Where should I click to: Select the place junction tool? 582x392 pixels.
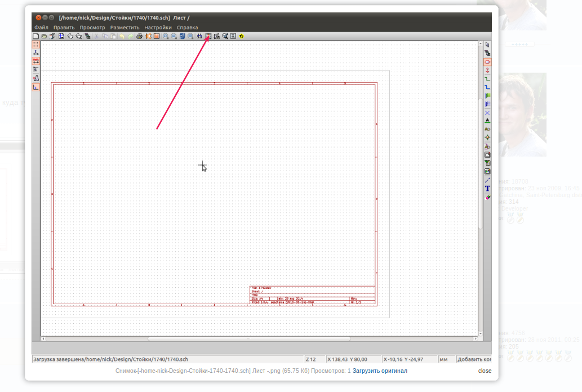(x=487, y=138)
